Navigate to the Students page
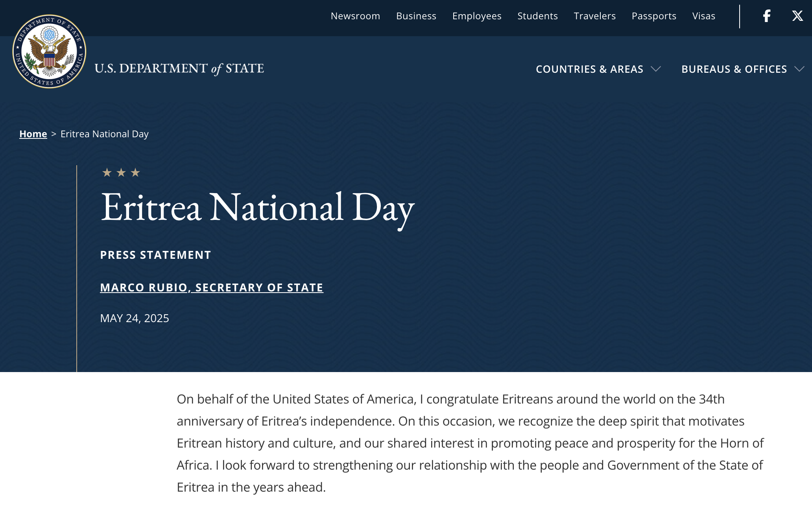The width and height of the screenshot is (812, 516). [x=537, y=16]
